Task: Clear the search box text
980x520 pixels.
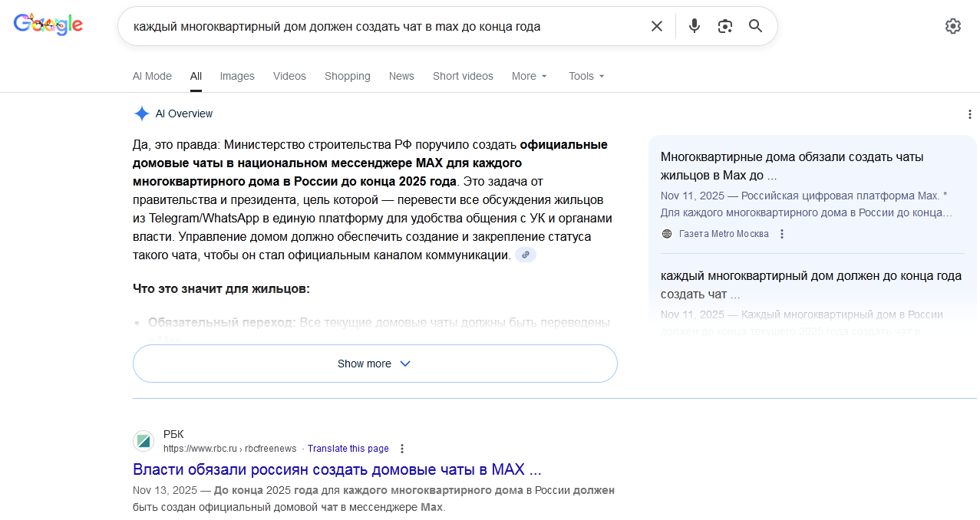Action: click(657, 26)
